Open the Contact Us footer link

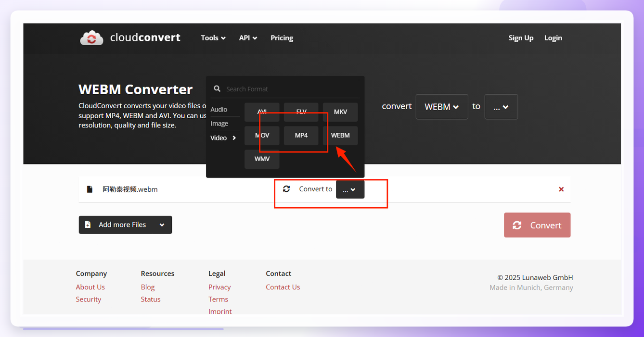[x=283, y=287]
